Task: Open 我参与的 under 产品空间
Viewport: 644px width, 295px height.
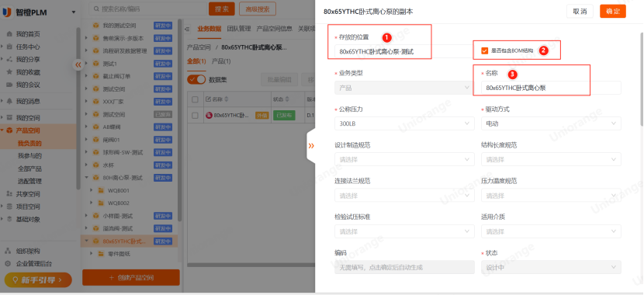Action: (x=29, y=156)
